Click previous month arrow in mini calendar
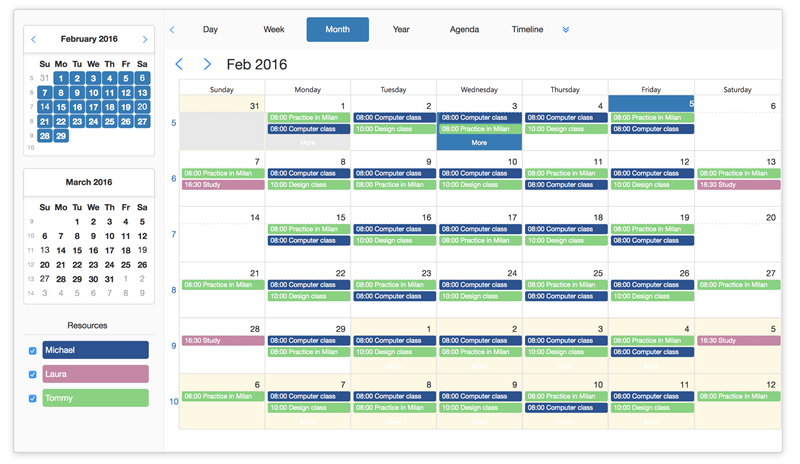 [x=34, y=40]
